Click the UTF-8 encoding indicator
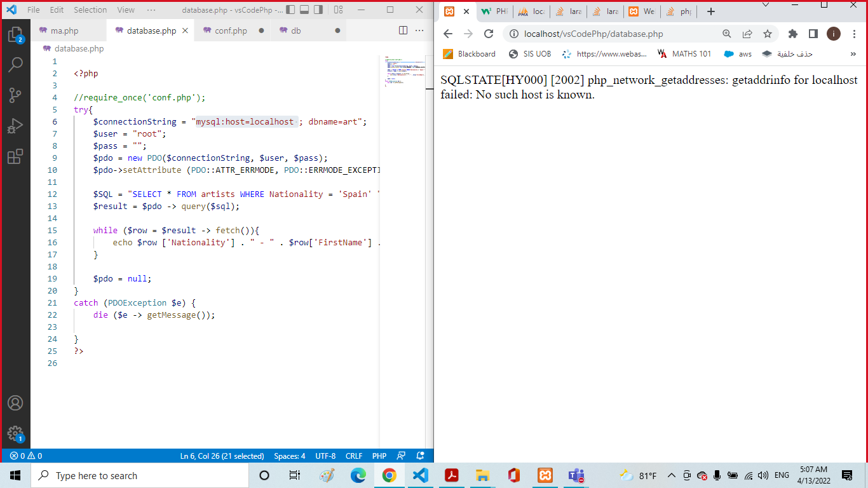868x488 pixels. coord(325,456)
